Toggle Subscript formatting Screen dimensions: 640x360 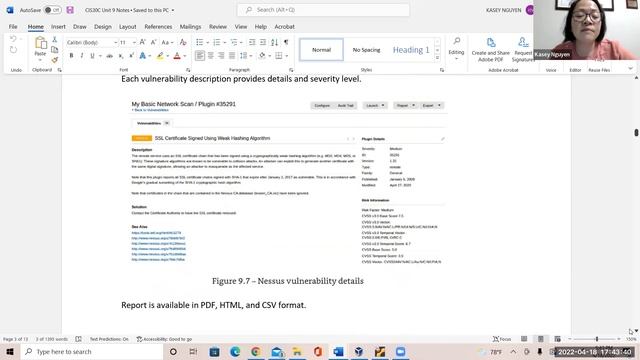[x=121, y=56]
